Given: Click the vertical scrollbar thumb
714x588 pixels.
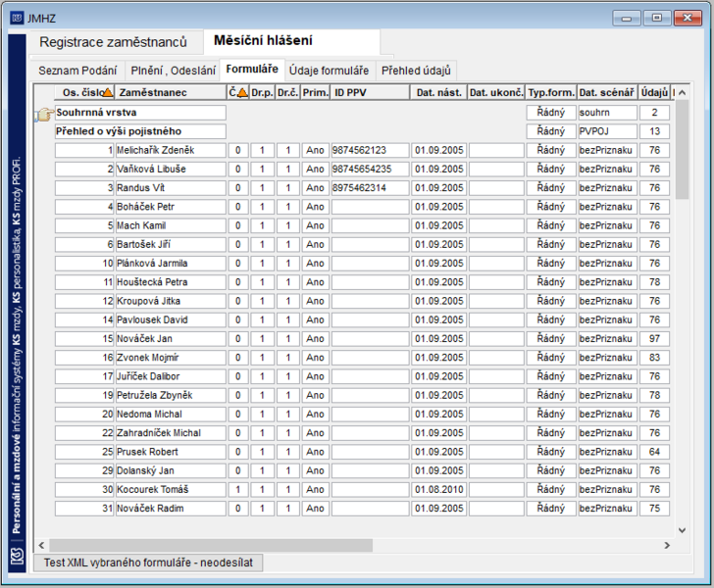Looking at the screenshot, I should pyautogui.click(x=682, y=149).
